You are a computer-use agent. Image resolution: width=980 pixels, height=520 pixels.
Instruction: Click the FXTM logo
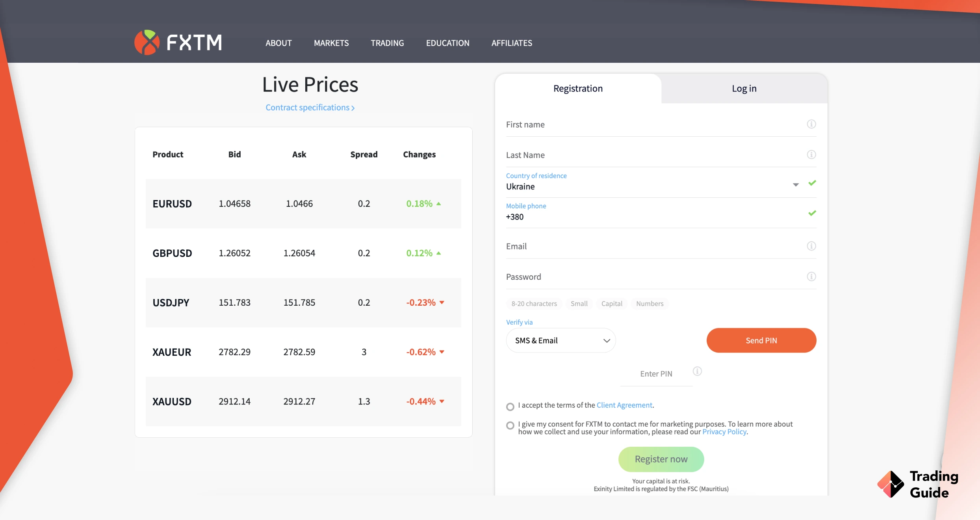[178, 43]
